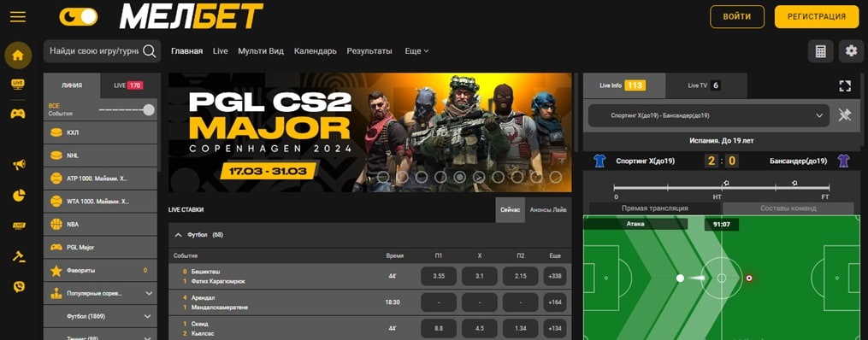
Task: Open Фавориты with the star icon
Action: pos(100,270)
